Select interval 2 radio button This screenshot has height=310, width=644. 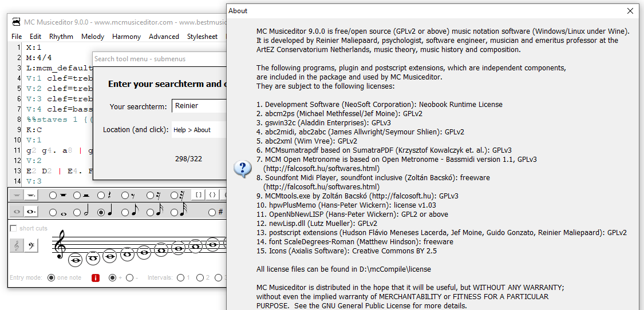[x=200, y=278]
